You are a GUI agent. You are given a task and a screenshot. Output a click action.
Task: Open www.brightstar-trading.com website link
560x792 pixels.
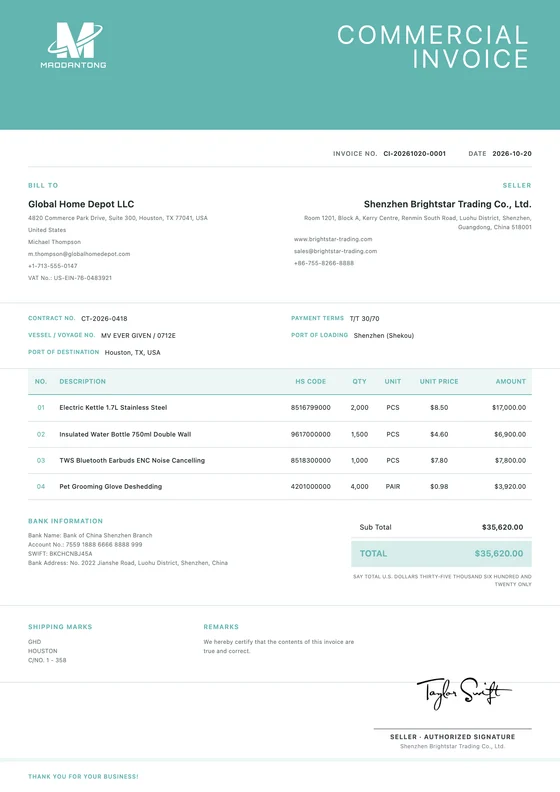pyautogui.click(x=333, y=239)
